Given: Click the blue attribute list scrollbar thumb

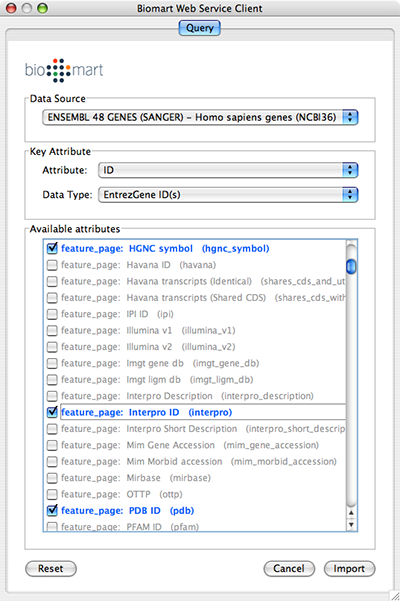Looking at the screenshot, I should click(351, 266).
